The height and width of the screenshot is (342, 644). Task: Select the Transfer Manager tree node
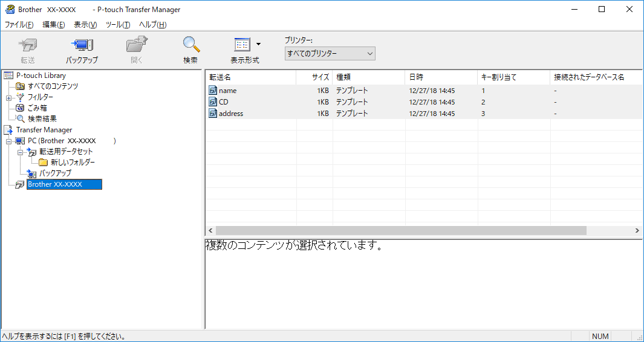[44, 130]
